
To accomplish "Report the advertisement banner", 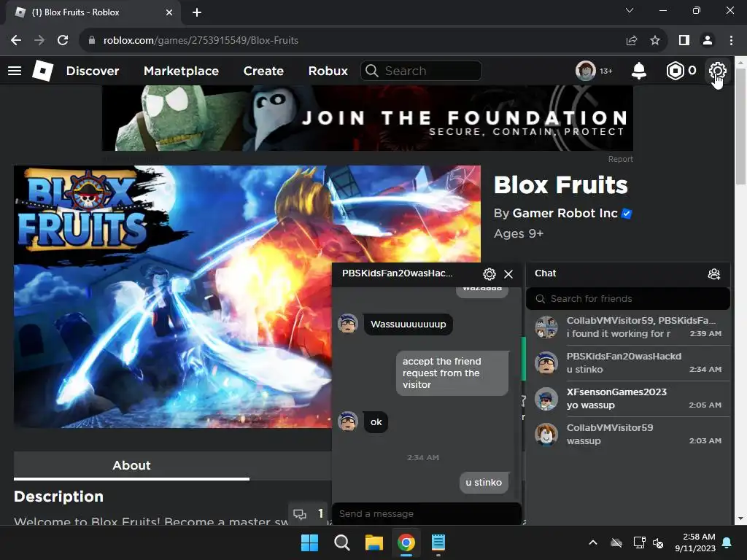I will (x=620, y=159).
